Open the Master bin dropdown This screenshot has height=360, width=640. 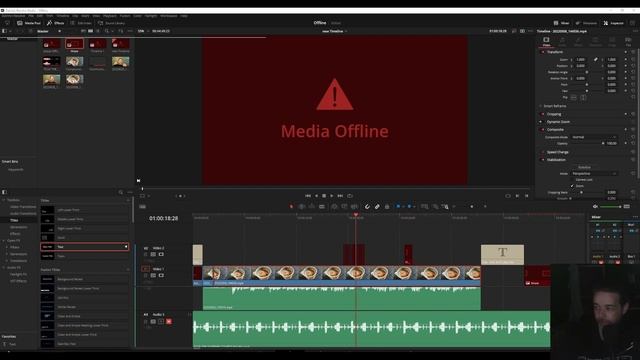click(60, 31)
